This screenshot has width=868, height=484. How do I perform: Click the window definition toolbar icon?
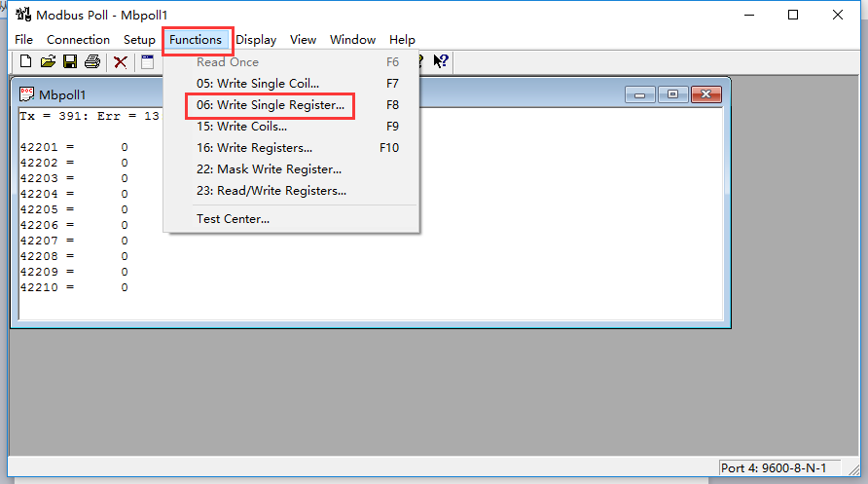pyautogui.click(x=147, y=61)
